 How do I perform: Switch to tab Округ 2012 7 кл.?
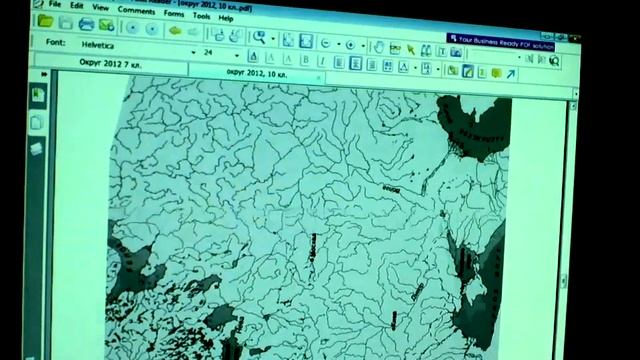pos(111,64)
